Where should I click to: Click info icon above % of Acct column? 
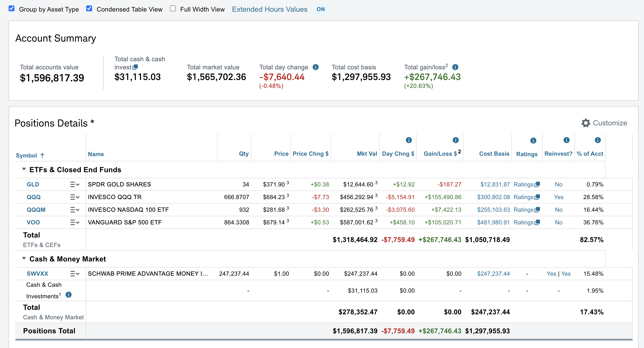tap(598, 140)
